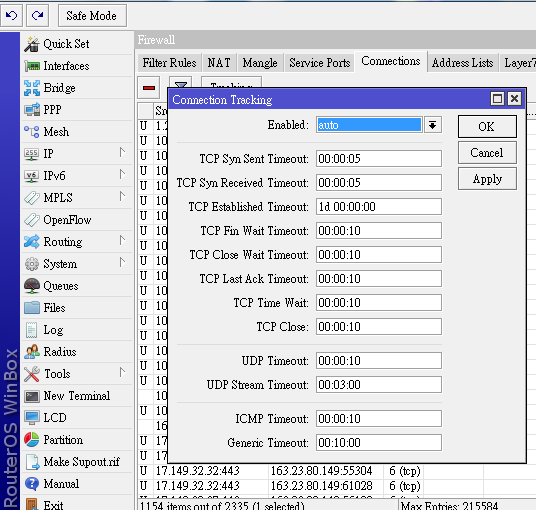The height and width of the screenshot is (510, 536).
Task: Open the OpenFlow icon
Action: (32, 220)
